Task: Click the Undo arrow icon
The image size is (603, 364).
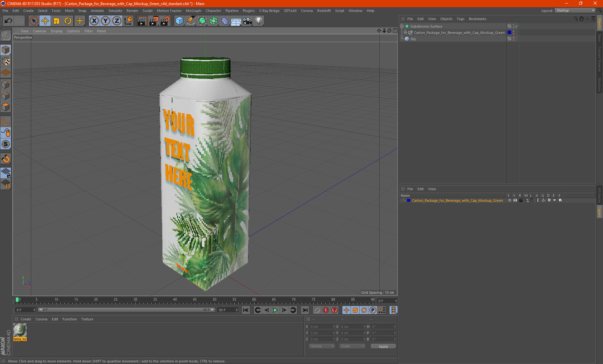Action: coord(8,21)
